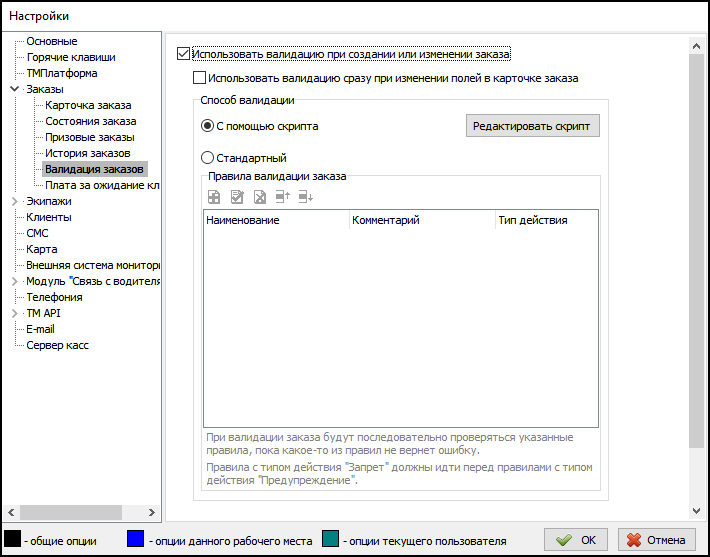Expand the TM API tree node
Screen dimensions: 710x557
pos(14,313)
